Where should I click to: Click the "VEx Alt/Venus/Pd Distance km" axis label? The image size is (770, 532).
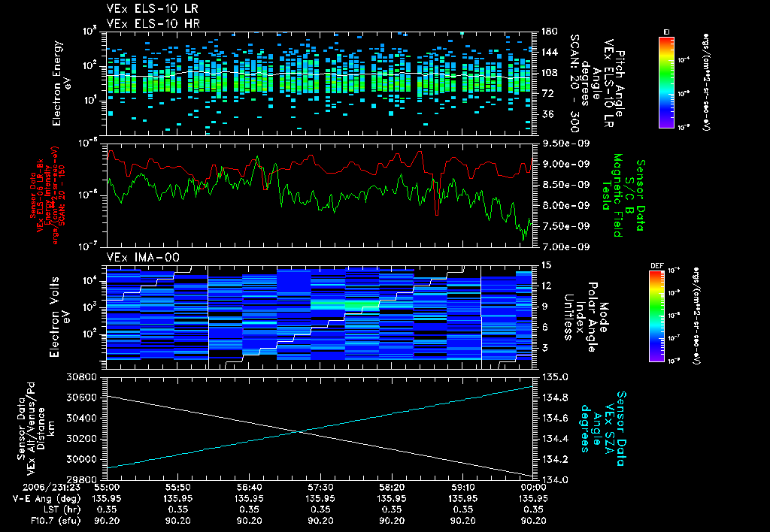pyautogui.click(x=36, y=428)
